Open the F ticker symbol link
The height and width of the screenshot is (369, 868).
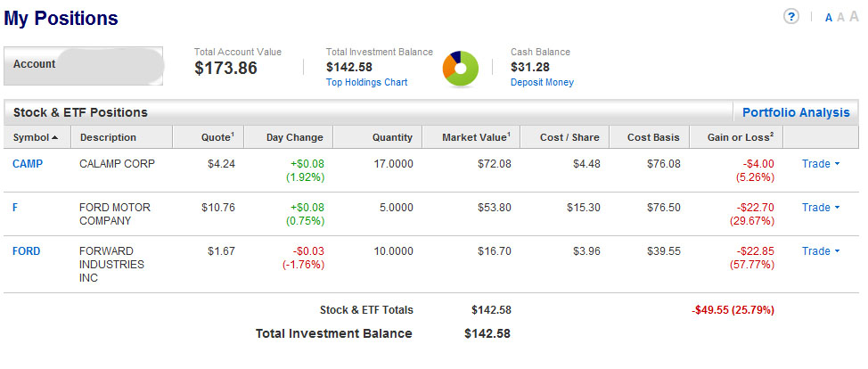tap(15, 208)
